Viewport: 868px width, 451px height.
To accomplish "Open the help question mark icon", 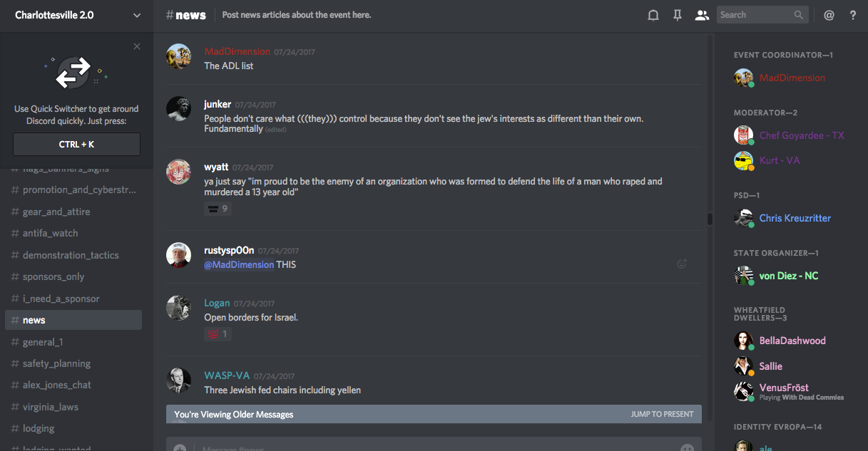I will pyautogui.click(x=853, y=15).
